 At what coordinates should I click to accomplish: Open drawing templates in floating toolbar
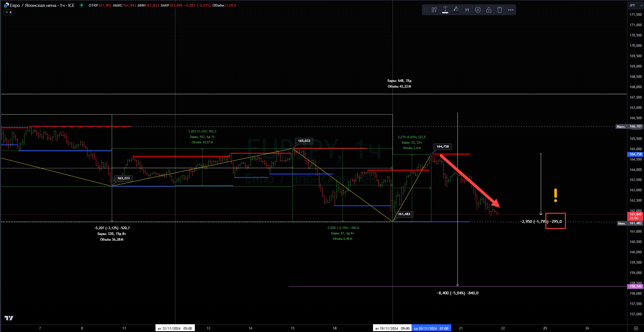coord(434,10)
